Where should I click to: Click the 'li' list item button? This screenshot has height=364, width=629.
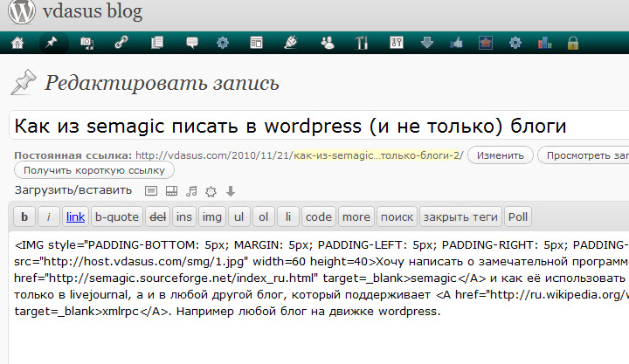pos(288,216)
